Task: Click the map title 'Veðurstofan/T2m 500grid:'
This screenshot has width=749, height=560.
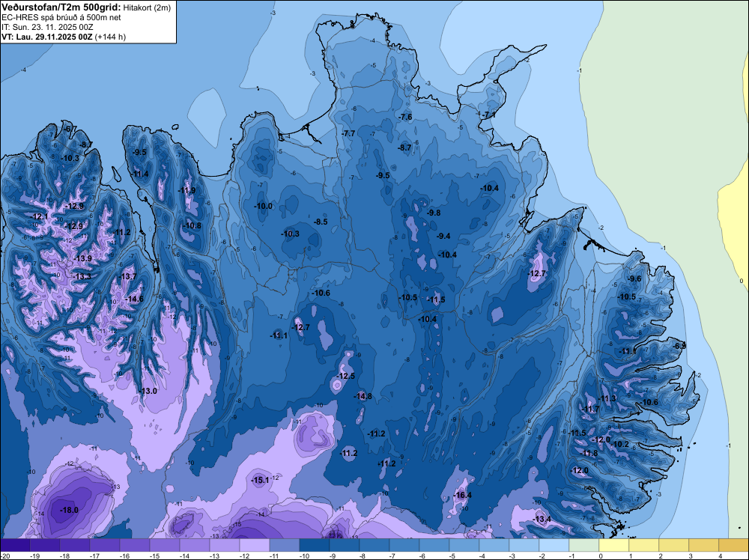Action: click(61, 7)
